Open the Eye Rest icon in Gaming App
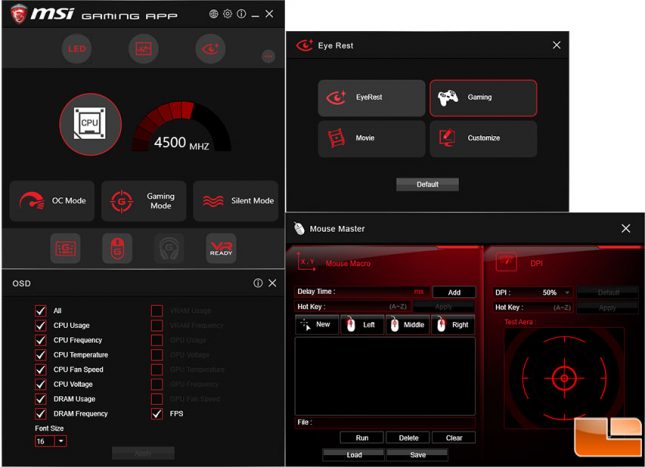The image size is (645, 467). [210, 49]
